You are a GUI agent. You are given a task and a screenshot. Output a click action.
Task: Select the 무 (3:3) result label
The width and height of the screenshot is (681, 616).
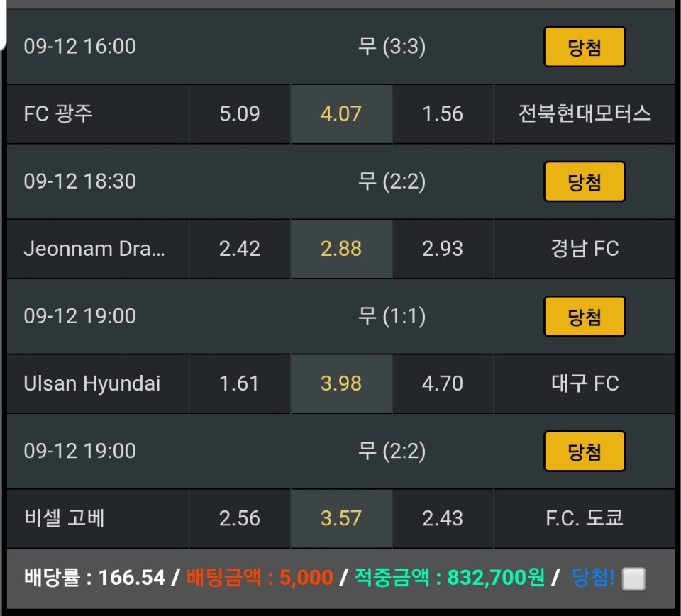(x=392, y=47)
